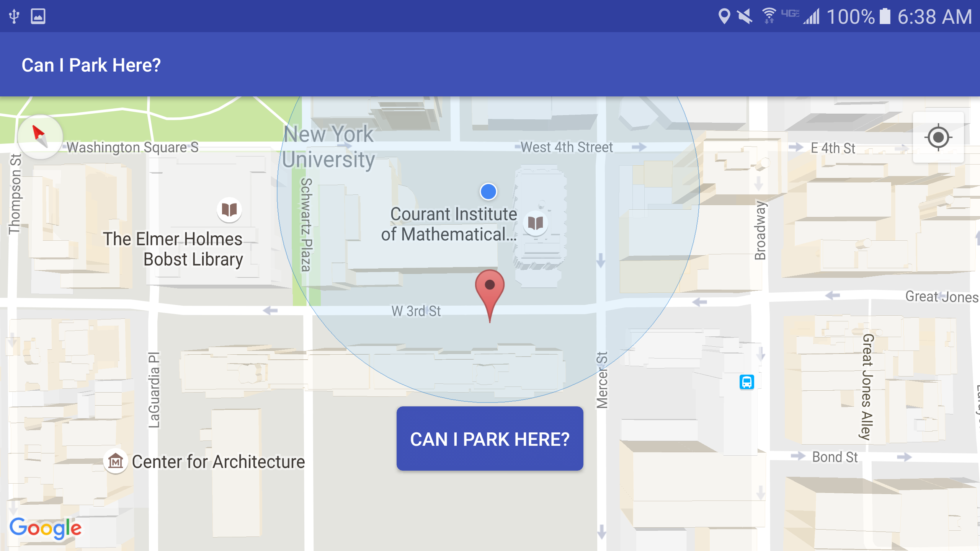Select the red map pin marker
This screenshot has width=980, height=551.
click(490, 296)
